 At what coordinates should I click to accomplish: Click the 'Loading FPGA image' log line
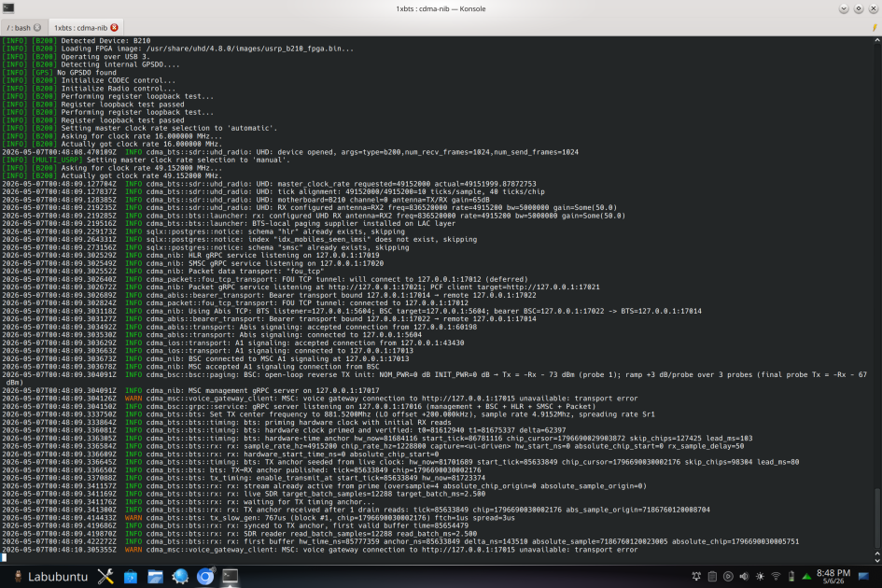[177, 49]
